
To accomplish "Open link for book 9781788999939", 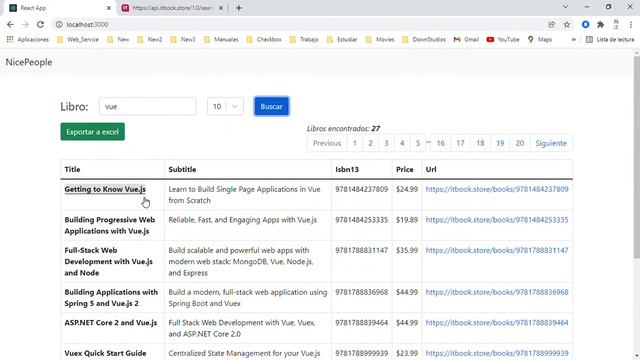I will pos(497,353).
